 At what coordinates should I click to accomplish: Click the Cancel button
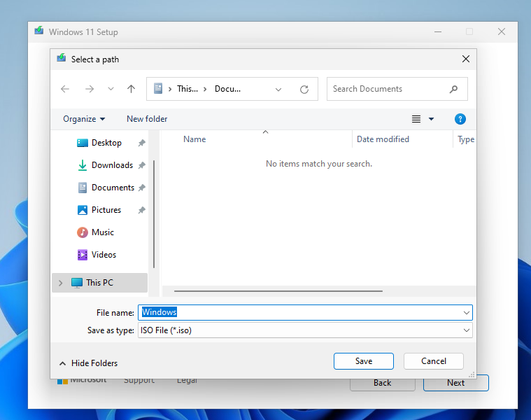[434, 361]
